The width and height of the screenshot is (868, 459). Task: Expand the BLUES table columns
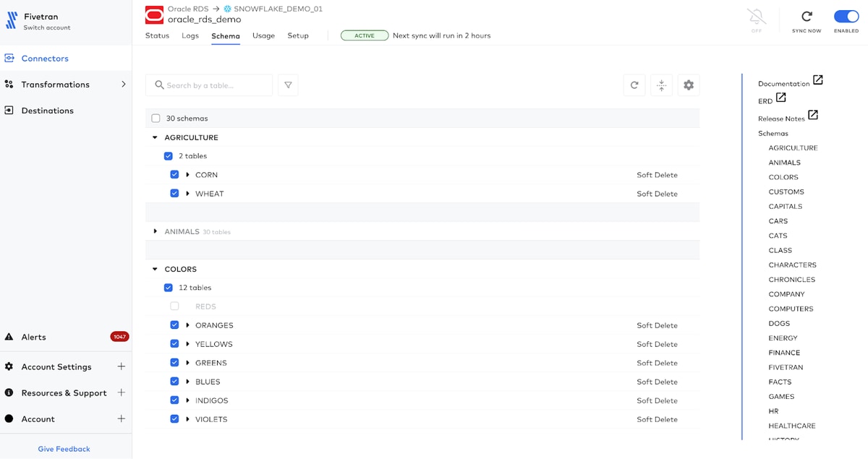coord(187,382)
